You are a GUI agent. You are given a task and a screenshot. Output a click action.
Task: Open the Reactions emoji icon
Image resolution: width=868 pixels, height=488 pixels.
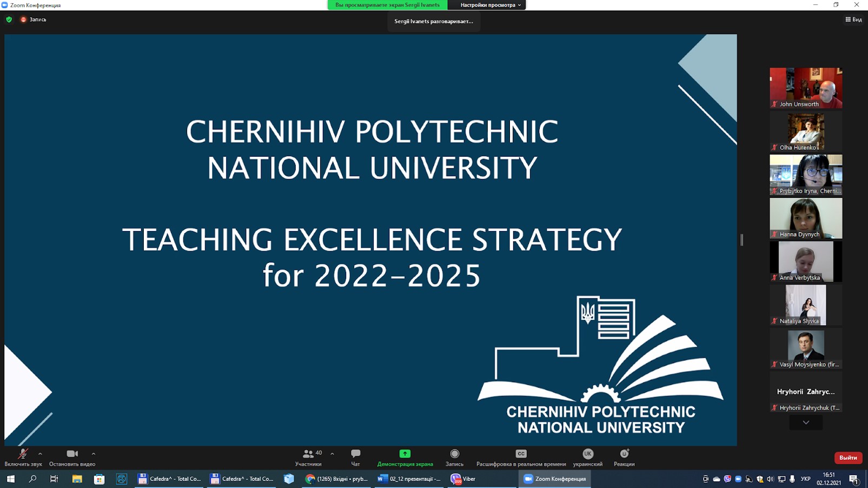[624, 454]
